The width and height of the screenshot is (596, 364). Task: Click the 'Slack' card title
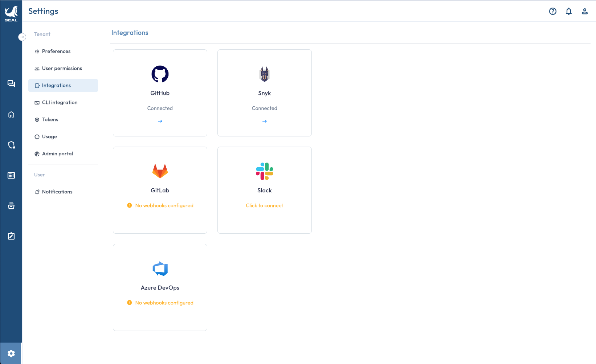(x=265, y=190)
